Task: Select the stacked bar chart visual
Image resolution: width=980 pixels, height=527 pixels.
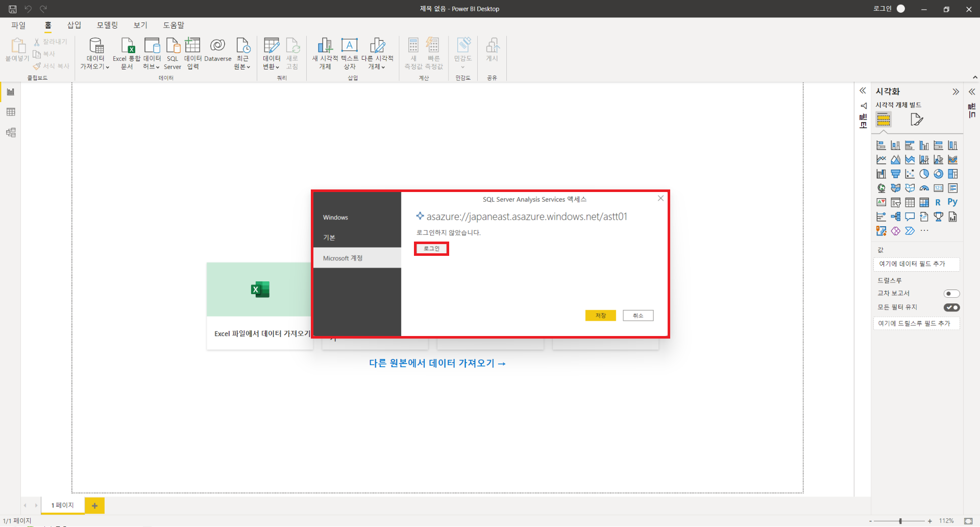Action: click(x=881, y=146)
